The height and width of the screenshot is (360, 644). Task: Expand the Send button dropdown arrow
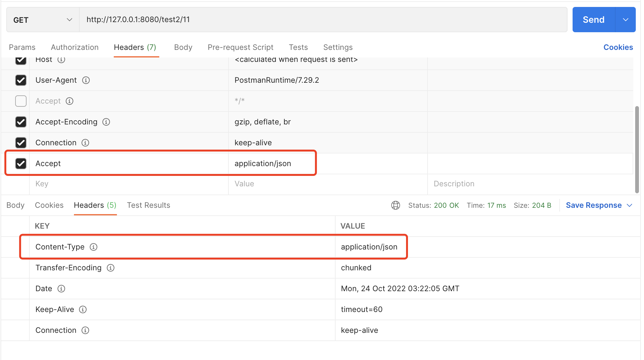pyautogui.click(x=625, y=20)
